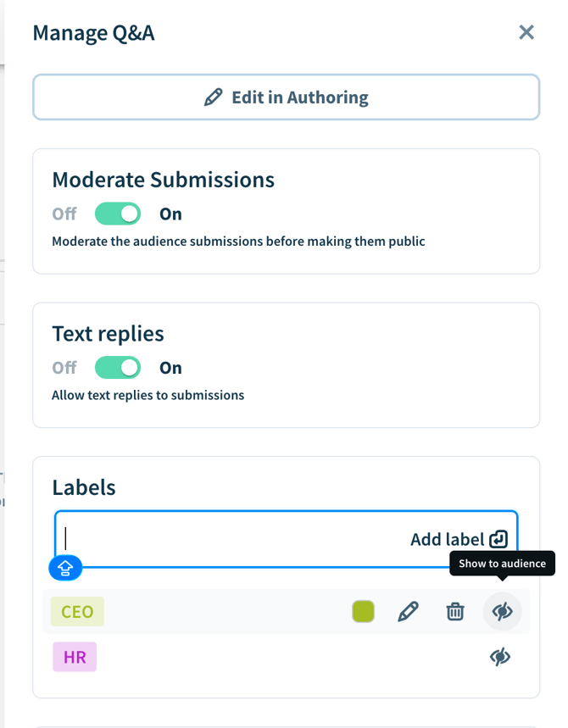
Task: Select the CEO label chip
Action: pos(77,611)
